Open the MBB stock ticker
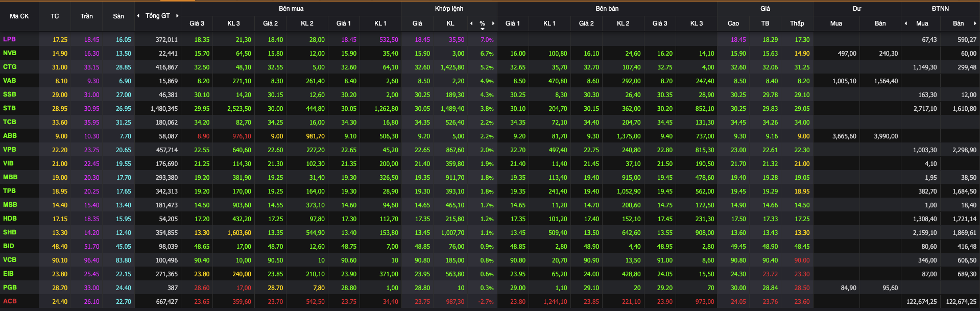 pyautogui.click(x=10, y=177)
